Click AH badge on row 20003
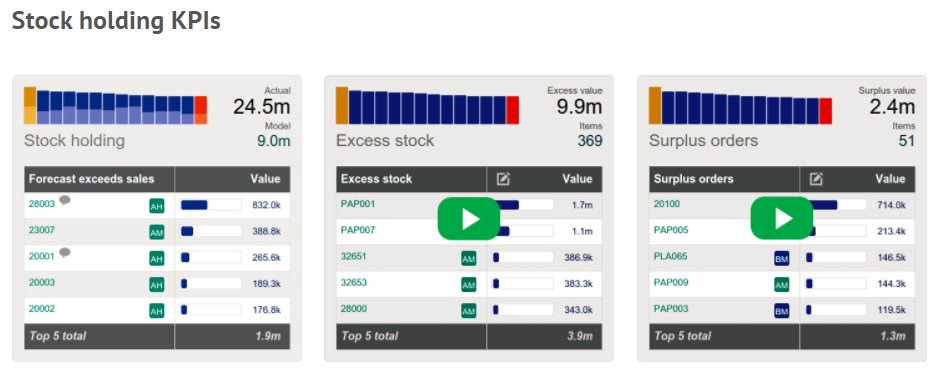This screenshot has height=377, width=939. (156, 285)
